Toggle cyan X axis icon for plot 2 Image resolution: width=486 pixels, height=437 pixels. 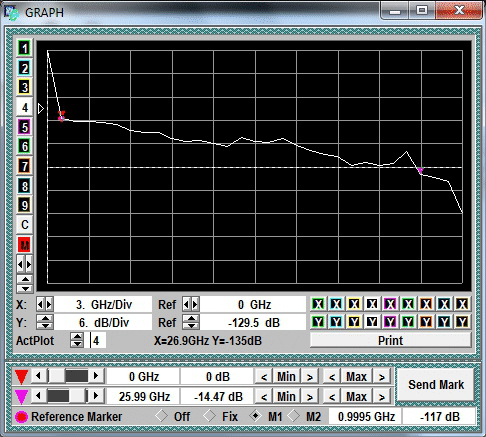337,304
